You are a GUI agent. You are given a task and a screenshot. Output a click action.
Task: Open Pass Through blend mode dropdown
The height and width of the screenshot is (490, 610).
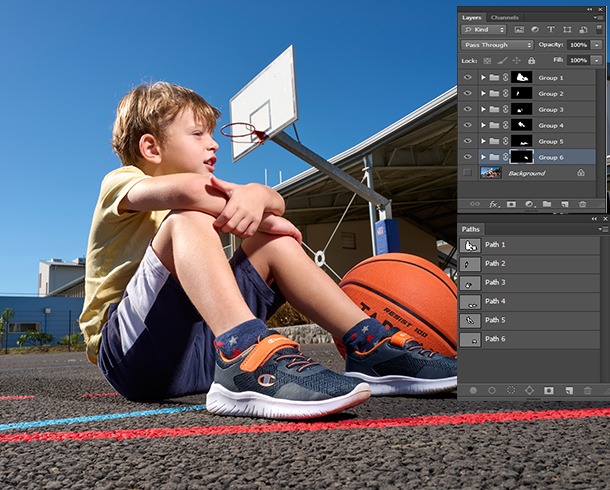point(497,45)
